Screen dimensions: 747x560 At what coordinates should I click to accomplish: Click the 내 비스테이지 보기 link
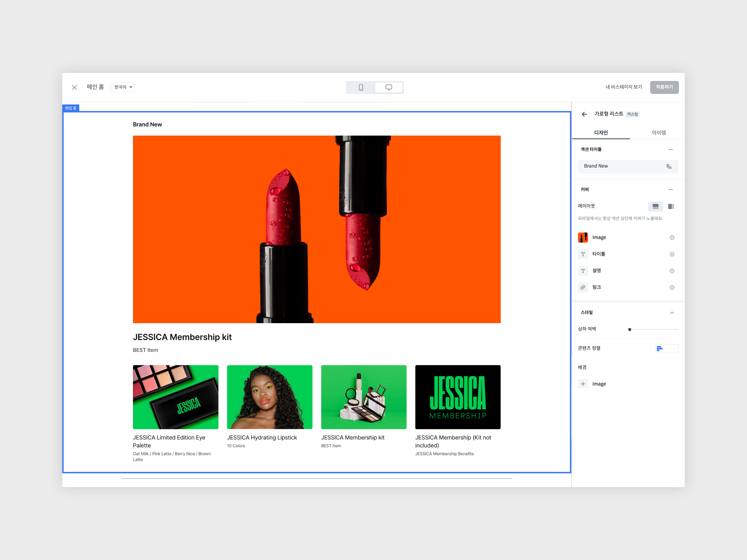[x=623, y=87]
